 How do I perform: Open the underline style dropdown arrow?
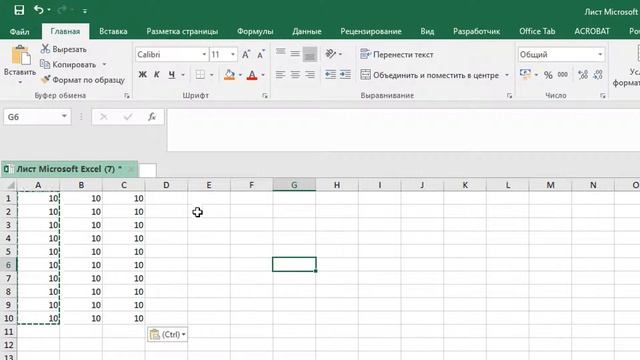[183, 75]
